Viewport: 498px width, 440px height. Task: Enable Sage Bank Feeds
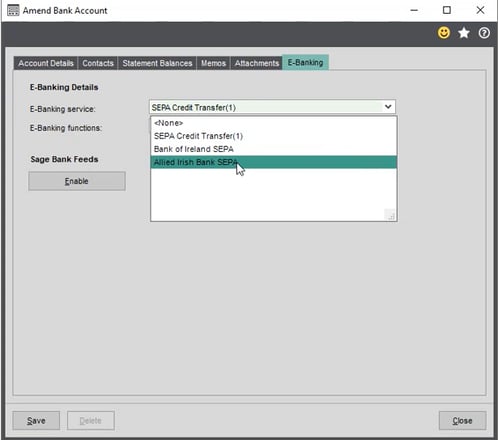[77, 181]
